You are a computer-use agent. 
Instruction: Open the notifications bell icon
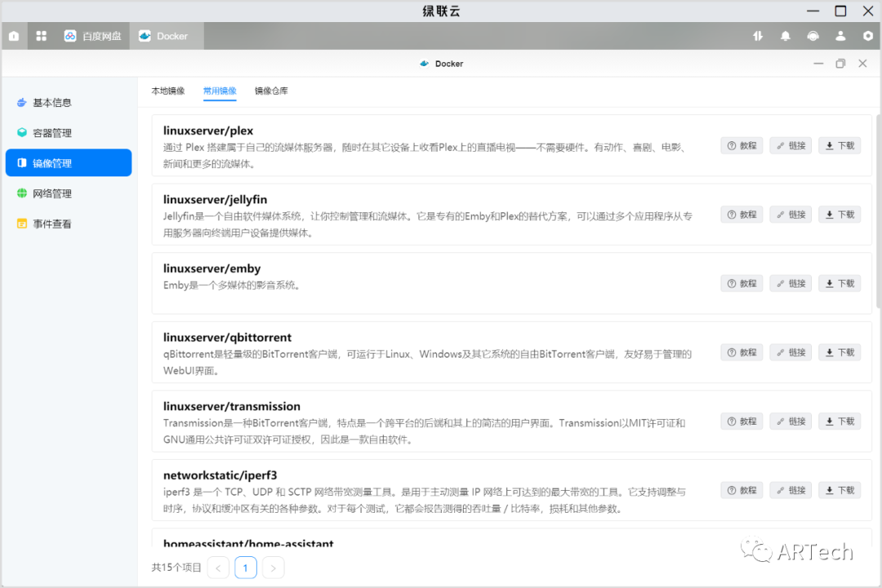pyautogui.click(x=786, y=36)
